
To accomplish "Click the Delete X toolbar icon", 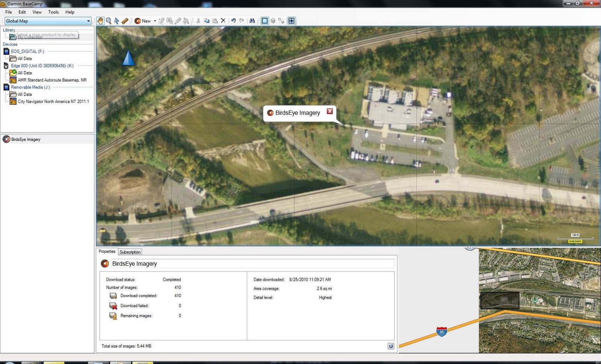I will point(223,21).
